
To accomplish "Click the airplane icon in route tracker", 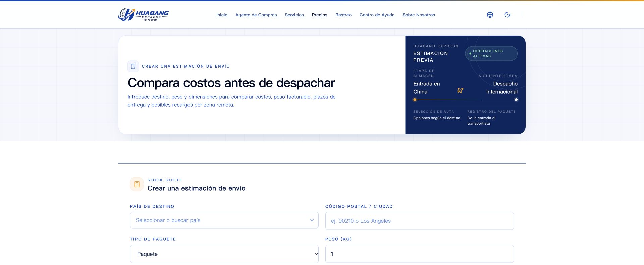I will [460, 90].
